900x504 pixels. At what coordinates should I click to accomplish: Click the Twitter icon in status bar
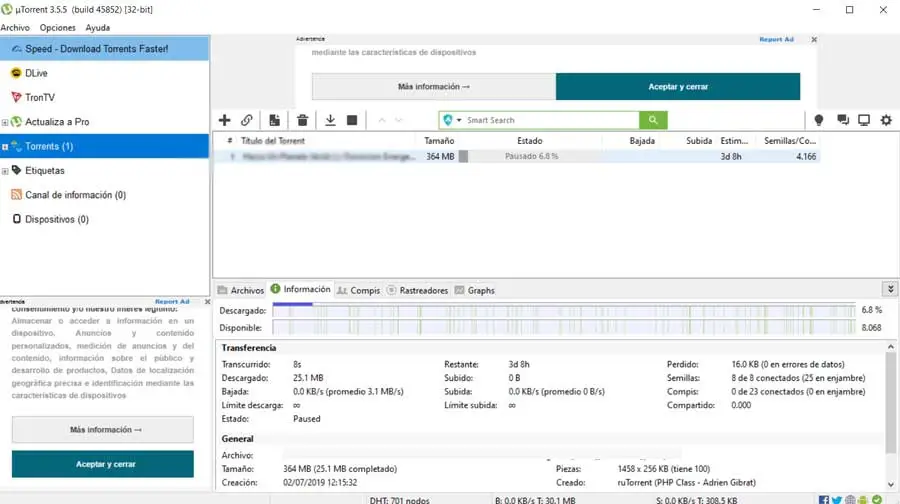[837, 500]
